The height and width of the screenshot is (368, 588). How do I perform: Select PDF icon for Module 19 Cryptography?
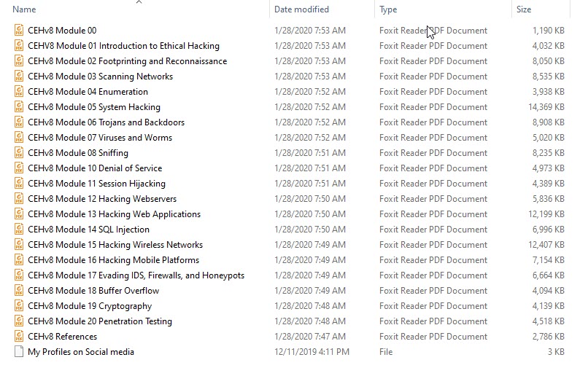[19, 306]
